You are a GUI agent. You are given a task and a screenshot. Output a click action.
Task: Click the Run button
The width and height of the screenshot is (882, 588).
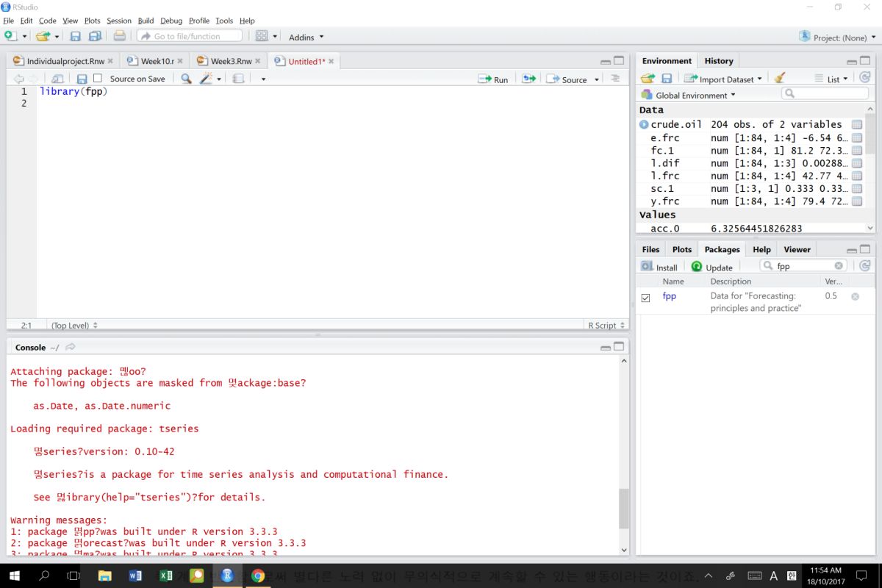[x=493, y=79]
